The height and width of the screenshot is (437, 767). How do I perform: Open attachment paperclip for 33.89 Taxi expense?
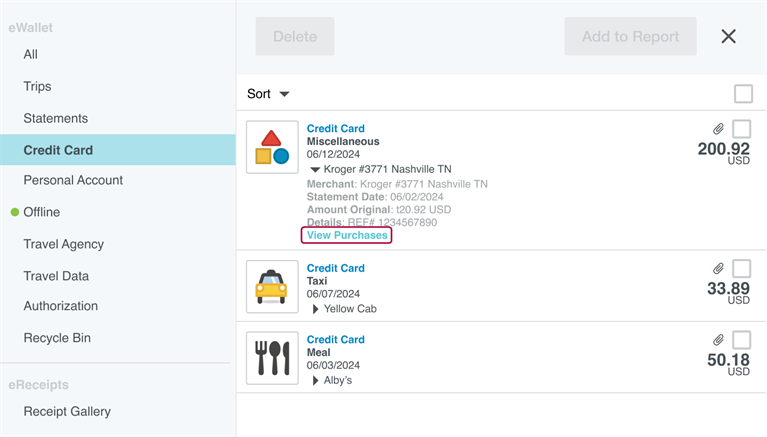[x=718, y=268]
